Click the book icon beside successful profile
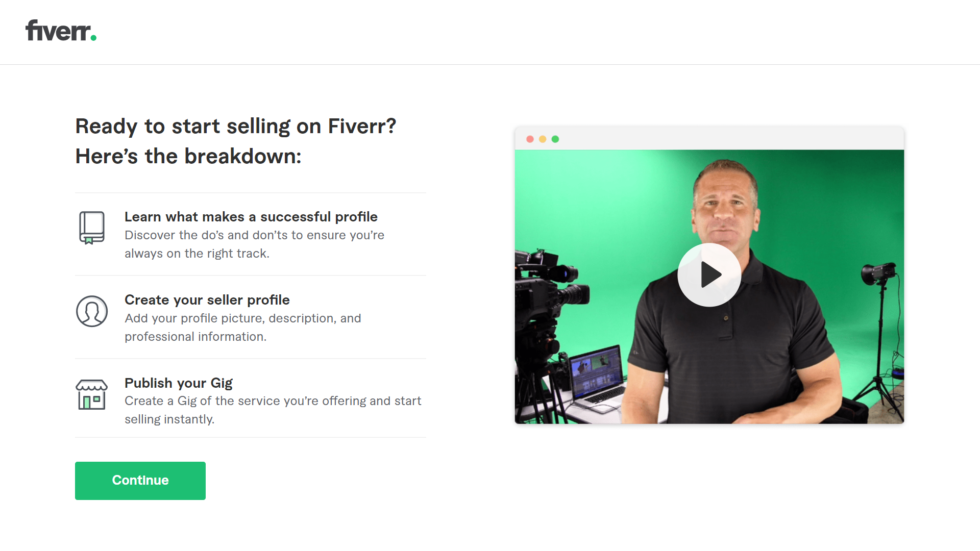This screenshot has width=980, height=551. click(x=92, y=228)
